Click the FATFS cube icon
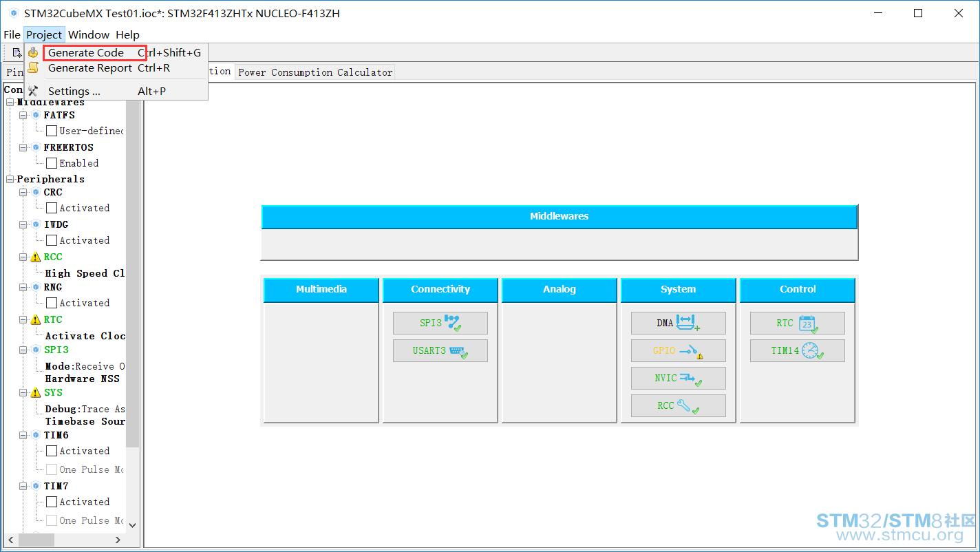Image resolution: width=980 pixels, height=552 pixels. [36, 115]
